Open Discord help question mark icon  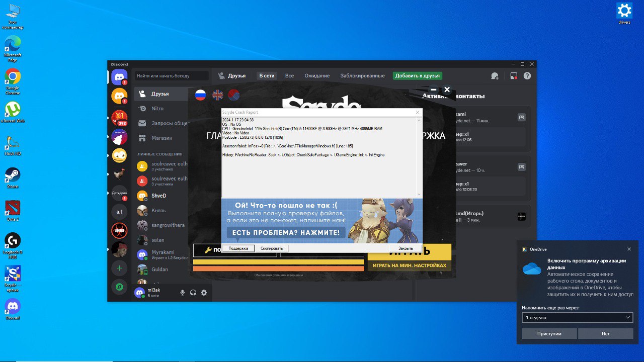point(527,76)
